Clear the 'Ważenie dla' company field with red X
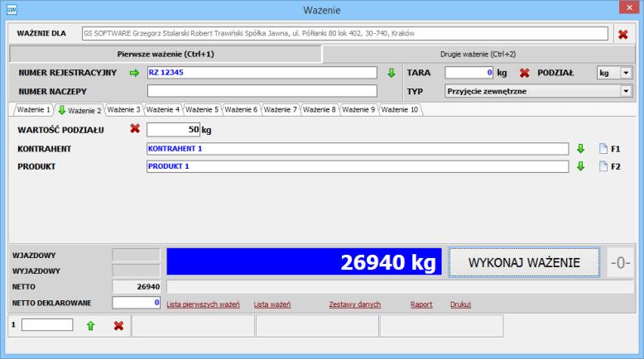Image resolution: width=644 pixels, height=359 pixels. tap(622, 35)
